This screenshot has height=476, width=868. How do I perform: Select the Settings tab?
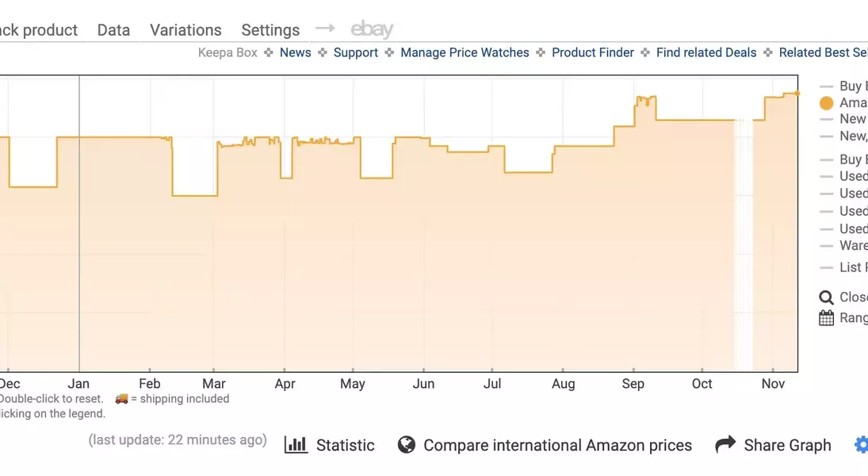270,30
